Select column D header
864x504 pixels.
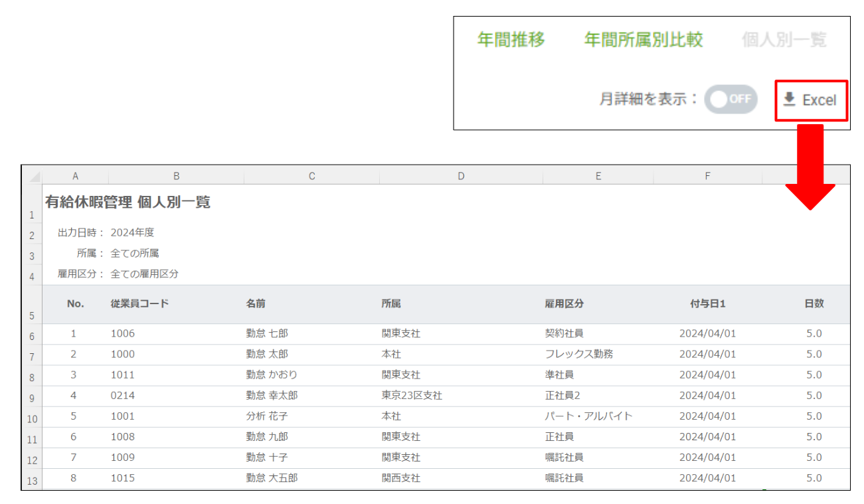tap(461, 176)
